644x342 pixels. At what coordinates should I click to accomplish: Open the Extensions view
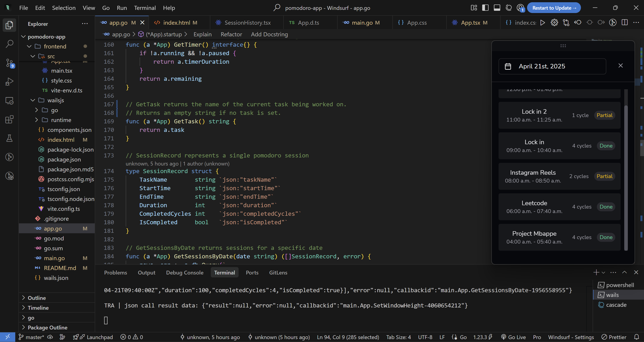click(9, 119)
